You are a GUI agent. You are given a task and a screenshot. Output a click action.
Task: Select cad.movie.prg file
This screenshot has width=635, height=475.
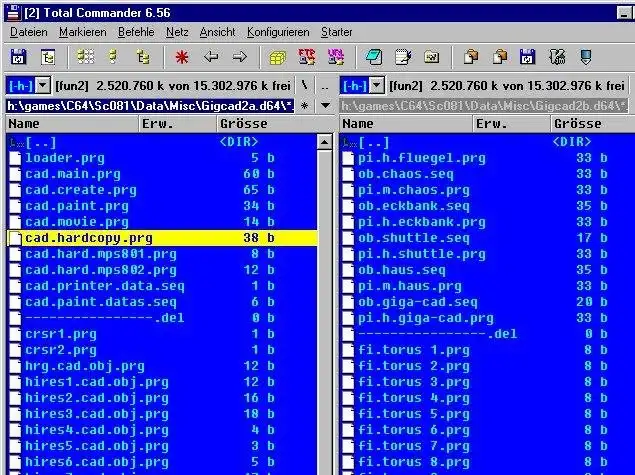[x=162, y=222]
